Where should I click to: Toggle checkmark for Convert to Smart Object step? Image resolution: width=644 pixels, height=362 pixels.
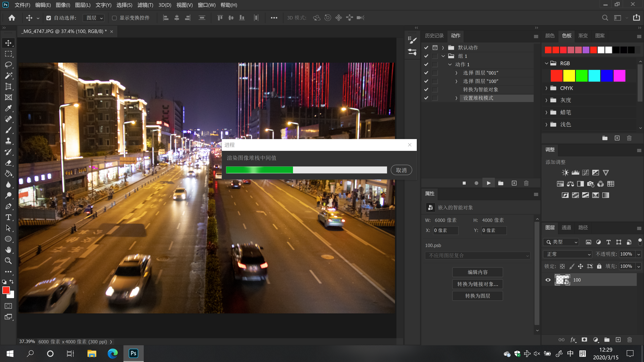[x=426, y=89]
